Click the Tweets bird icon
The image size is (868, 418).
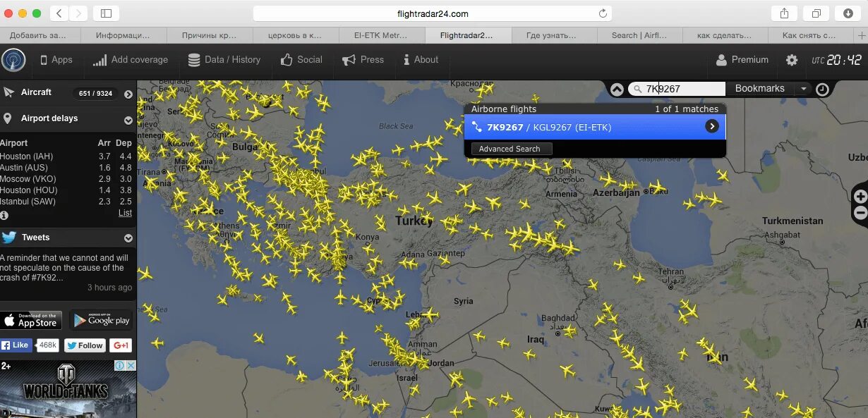[x=9, y=238]
